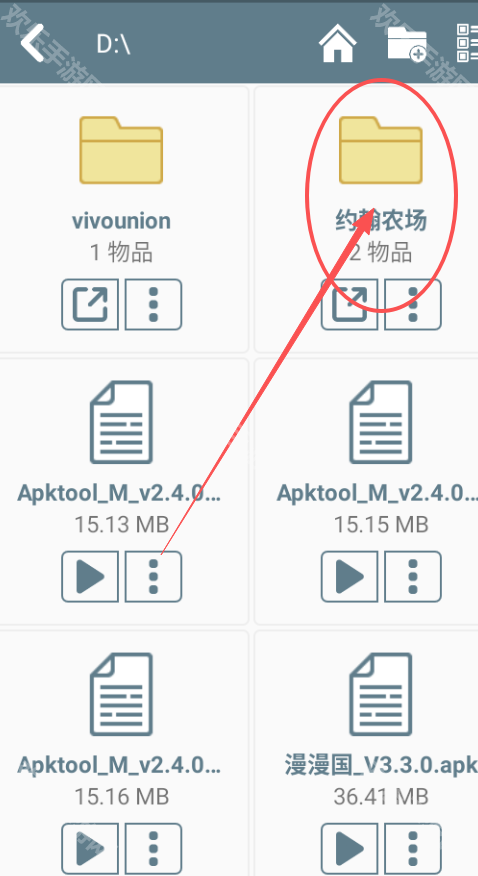Click the D:\ path label

[x=113, y=44]
